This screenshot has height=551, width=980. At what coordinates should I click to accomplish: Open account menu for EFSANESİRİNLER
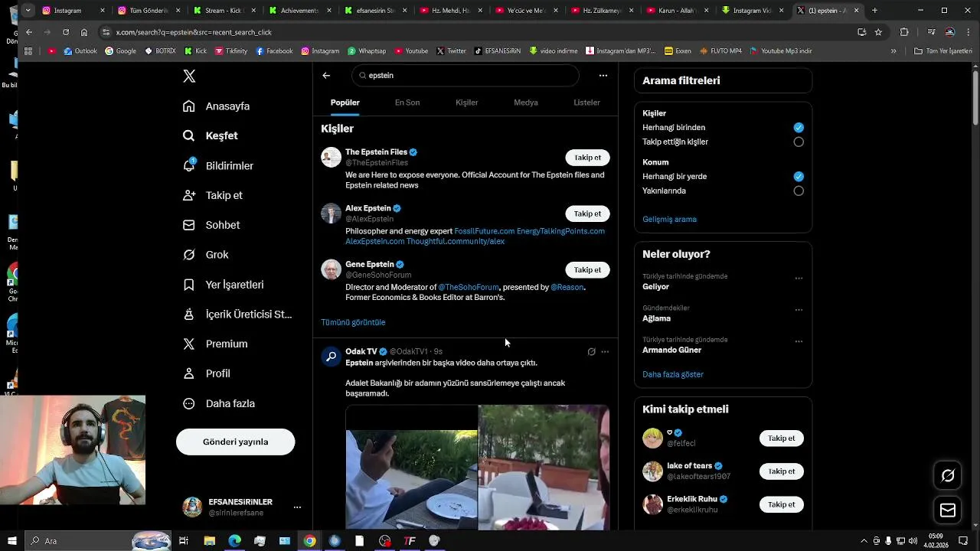(x=297, y=507)
